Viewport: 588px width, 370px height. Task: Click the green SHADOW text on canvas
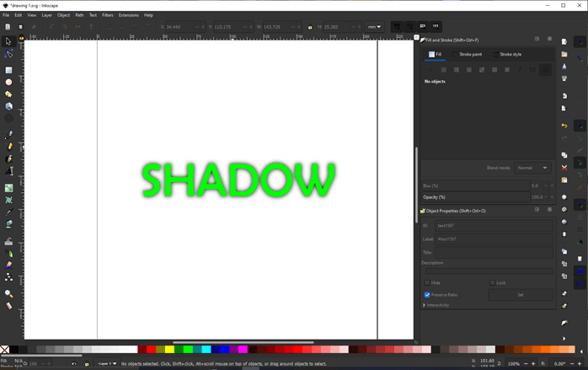click(239, 180)
